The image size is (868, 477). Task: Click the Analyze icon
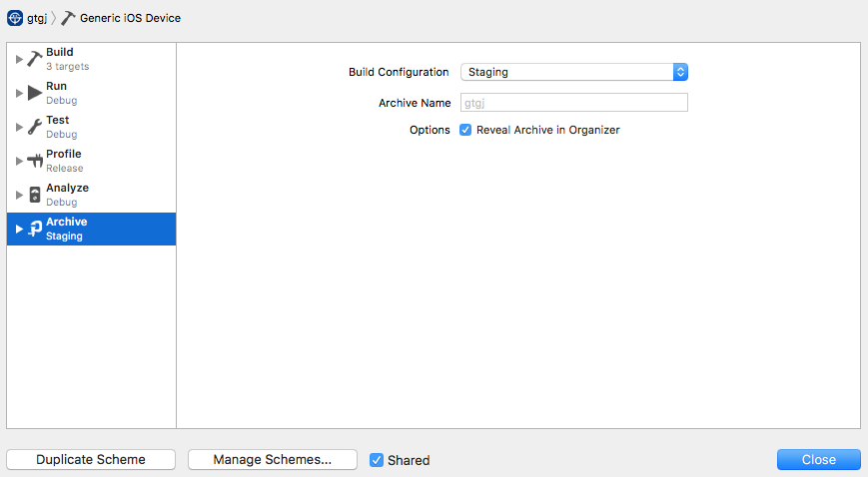click(x=35, y=195)
